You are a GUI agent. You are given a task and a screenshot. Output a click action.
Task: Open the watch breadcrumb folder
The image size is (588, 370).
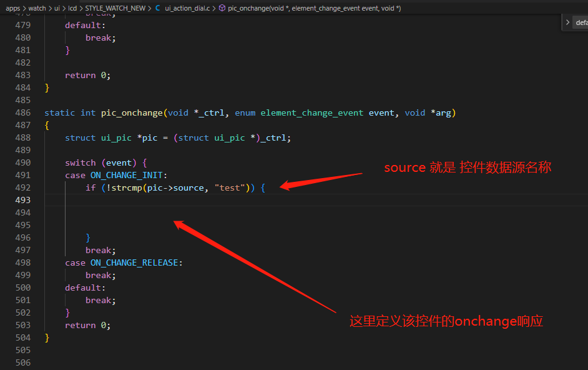click(37, 8)
